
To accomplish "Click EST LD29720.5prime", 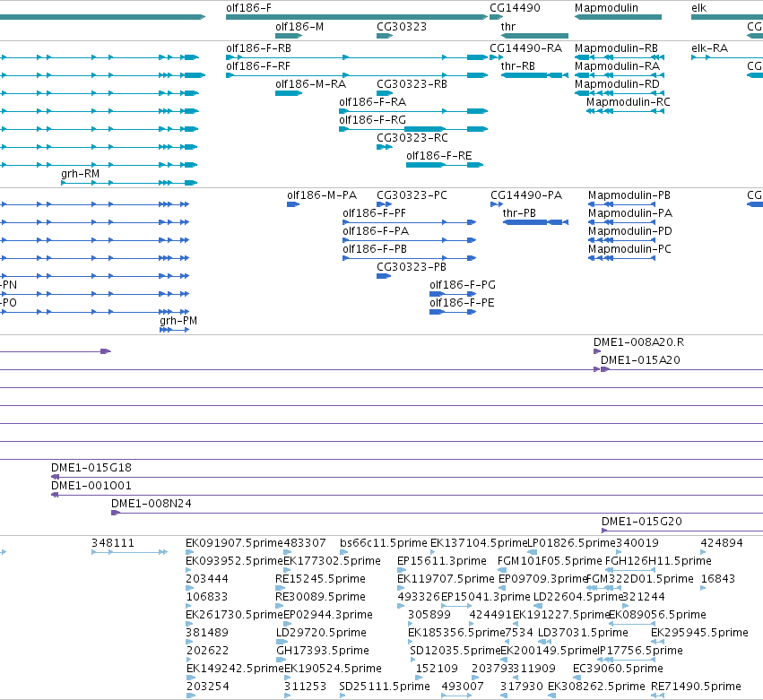I will point(282,642).
